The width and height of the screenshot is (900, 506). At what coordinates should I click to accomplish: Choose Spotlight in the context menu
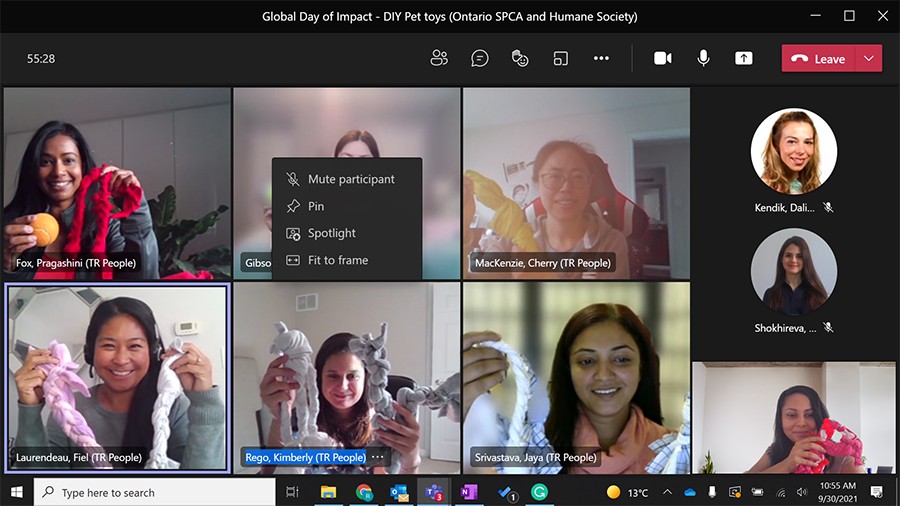(331, 233)
